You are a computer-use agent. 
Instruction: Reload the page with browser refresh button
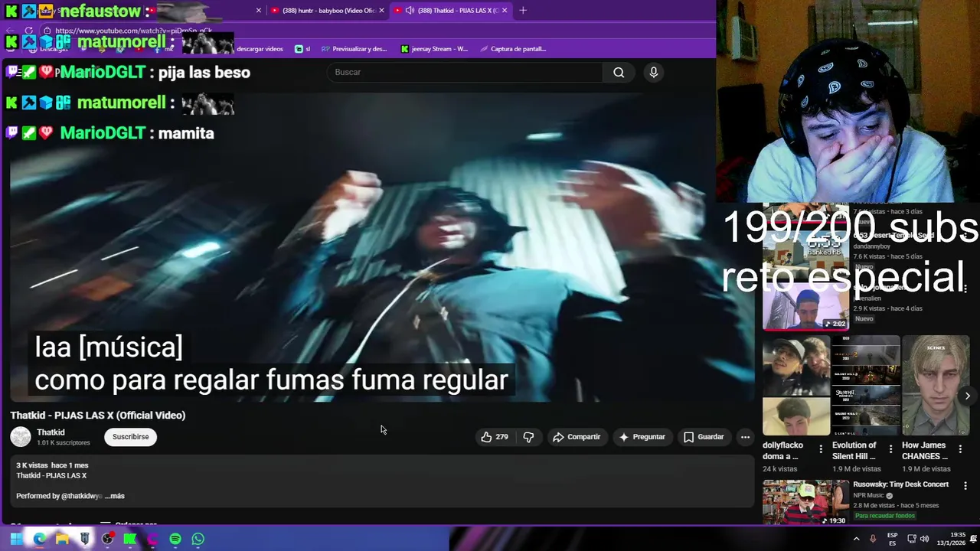(x=29, y=31)
